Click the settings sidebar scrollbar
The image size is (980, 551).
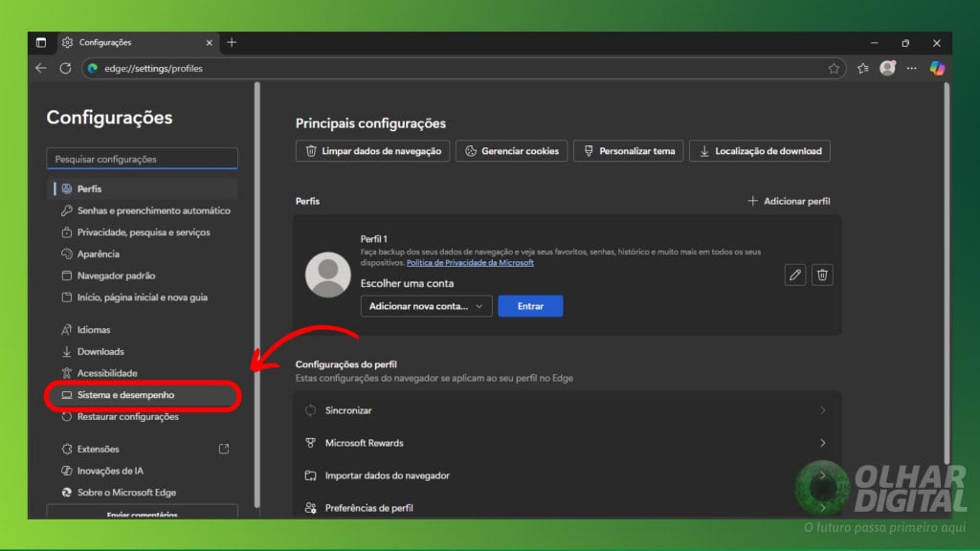(256, 295)
